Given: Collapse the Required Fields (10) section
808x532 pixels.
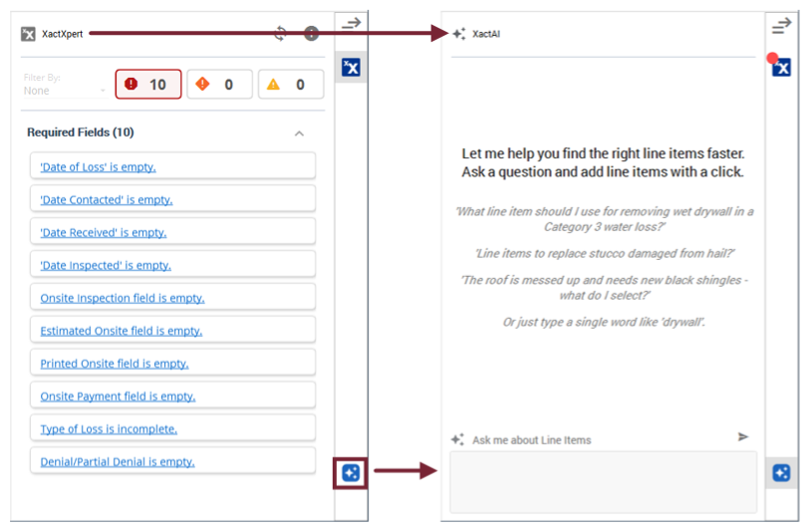Looking at the screenshot, I should point(300,133).
